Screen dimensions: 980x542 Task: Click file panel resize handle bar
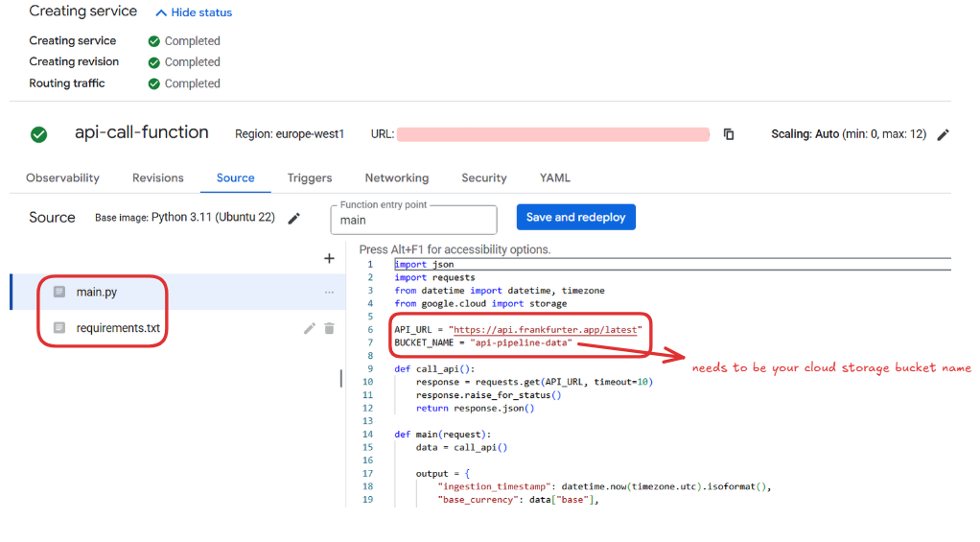340,378
